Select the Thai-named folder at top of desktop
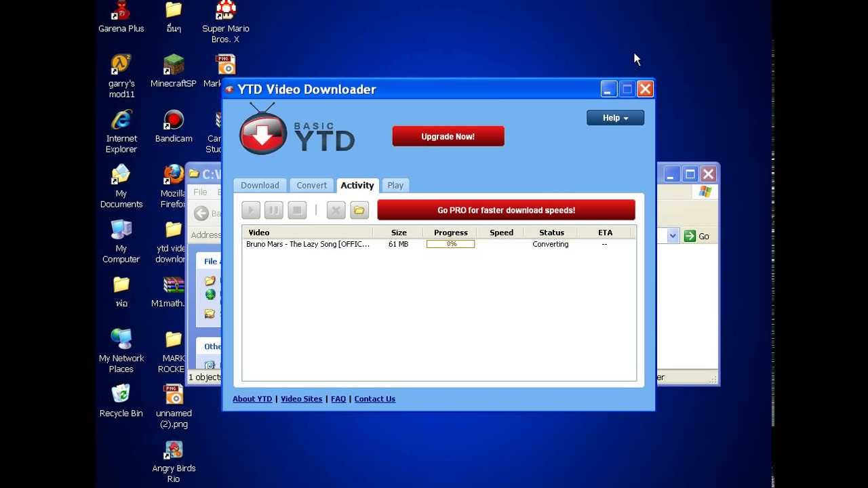The width and height of the screenshot is (868, 488). pos(174,18)
